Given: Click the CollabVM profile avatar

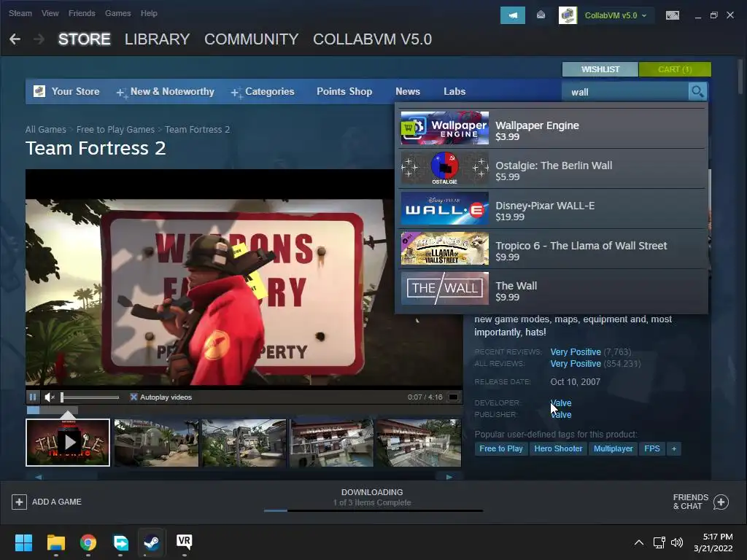Looking at the screenshot, I should pyautogui.click(x=568, y=15).
